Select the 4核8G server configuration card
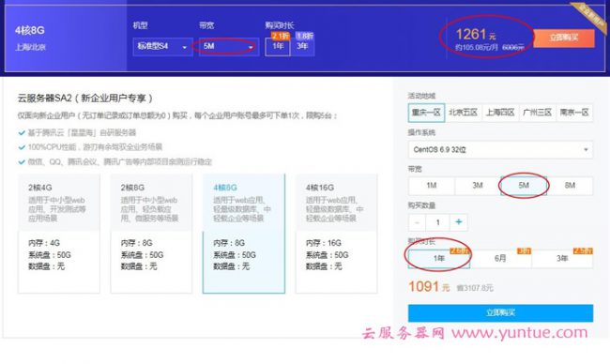 point(244,234)
